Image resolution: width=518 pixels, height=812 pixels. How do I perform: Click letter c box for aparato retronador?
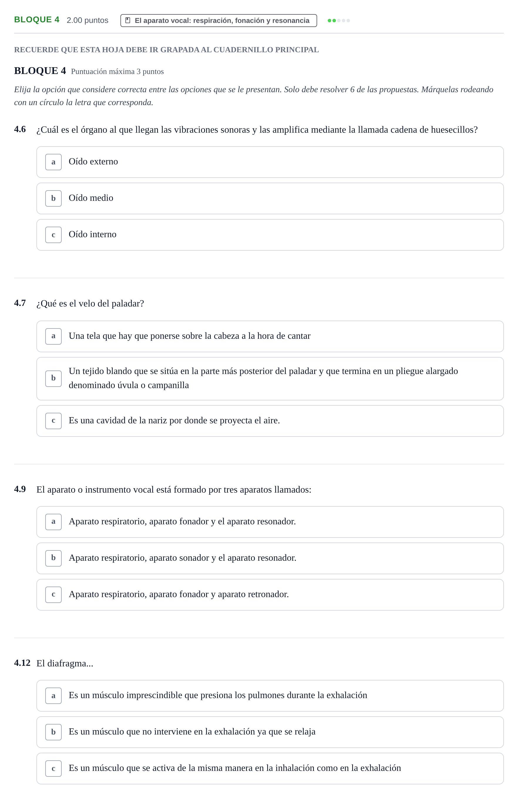pos(53,594)
